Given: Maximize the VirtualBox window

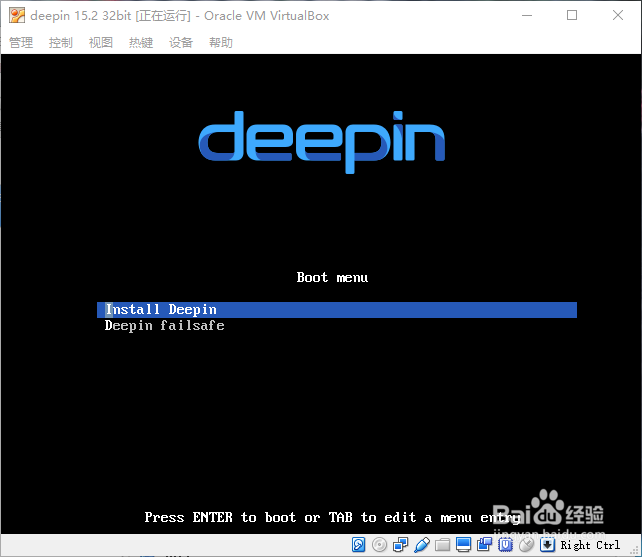Looking at the screenshot, I should point(572,16).
